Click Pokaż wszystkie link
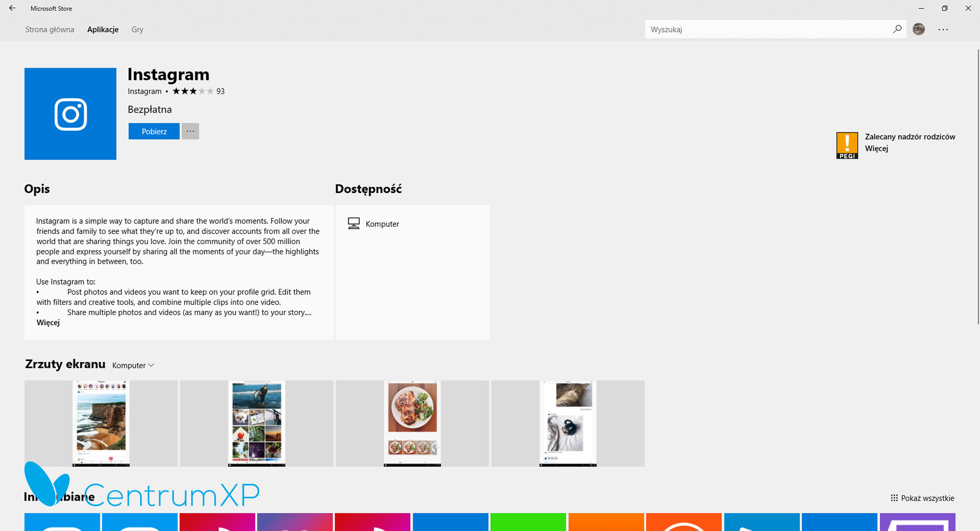Image resolution: width=980 pixels, height=531 pixels. 922,498
